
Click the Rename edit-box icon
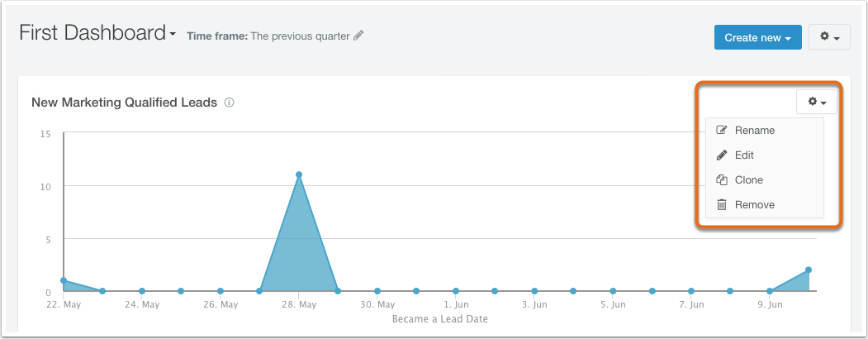click(x=721, y=130)
